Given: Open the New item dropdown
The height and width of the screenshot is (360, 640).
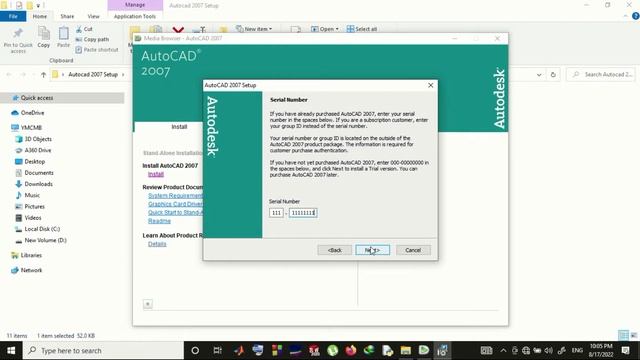Looking at the screenshot, I should (254, 29).
